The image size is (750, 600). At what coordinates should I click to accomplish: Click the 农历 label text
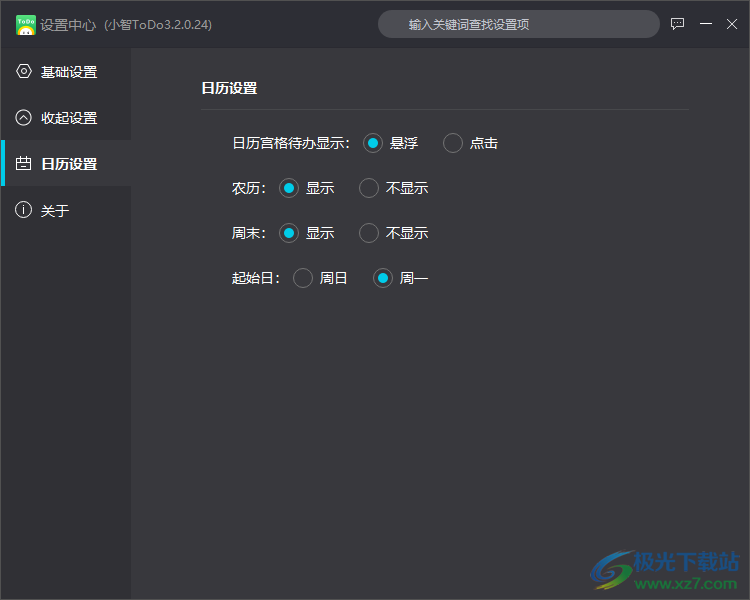click(249, 188)
